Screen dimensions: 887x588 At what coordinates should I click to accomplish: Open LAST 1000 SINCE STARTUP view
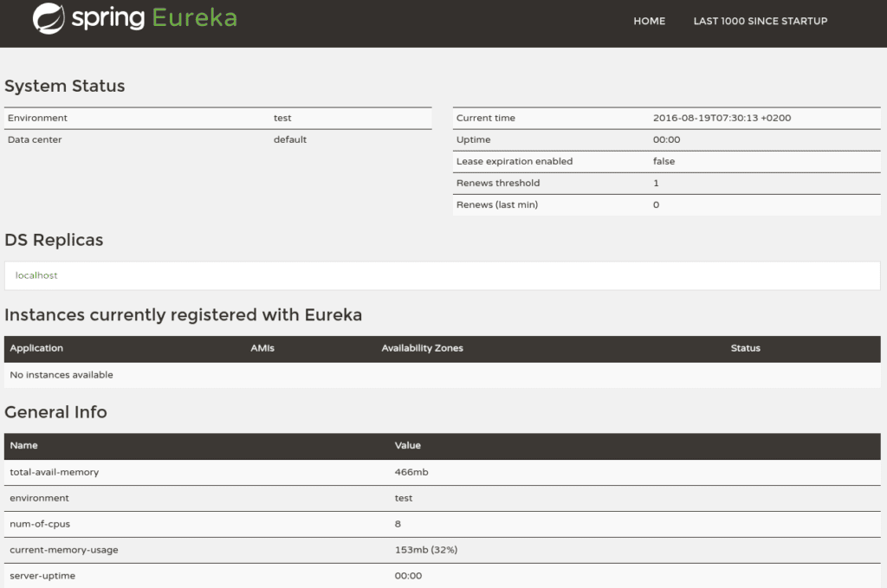(x=761, y=21)
